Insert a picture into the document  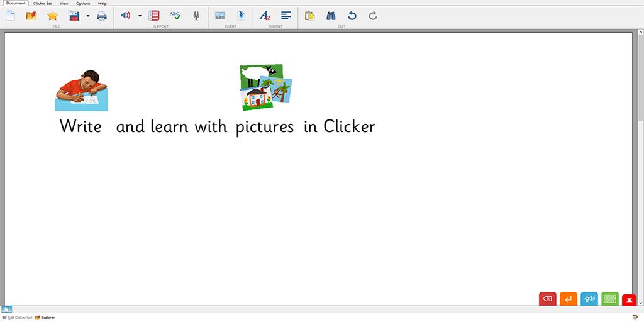219,16
